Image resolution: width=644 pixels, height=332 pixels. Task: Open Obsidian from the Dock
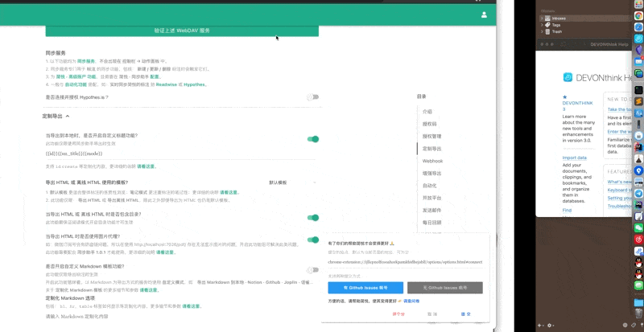(638, 50)
